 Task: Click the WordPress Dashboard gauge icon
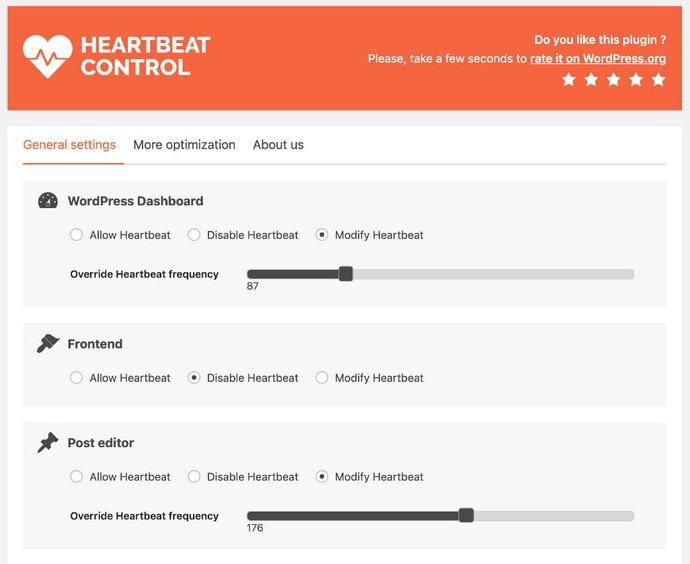click(48, 200)
